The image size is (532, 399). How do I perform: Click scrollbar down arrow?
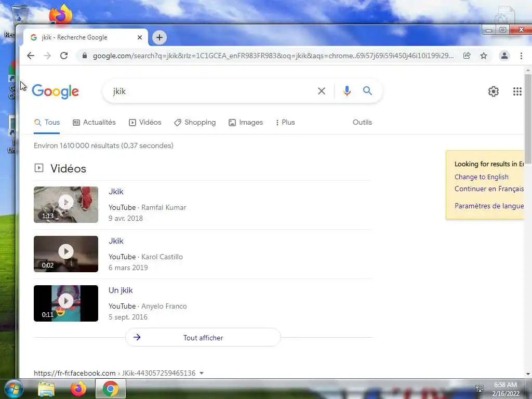528,374
